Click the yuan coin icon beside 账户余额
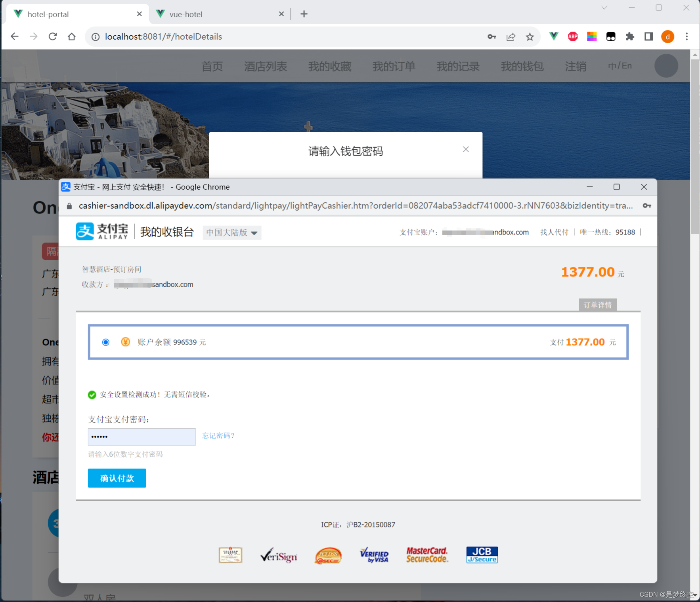700x602 pixels. coord(125,342)
